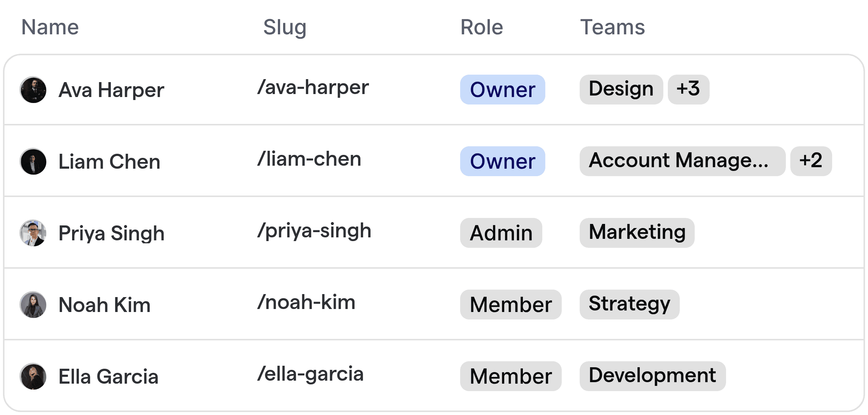Open the /ava-harper slug link
This screenshot has width=868, height=415.
click(313, 88)
